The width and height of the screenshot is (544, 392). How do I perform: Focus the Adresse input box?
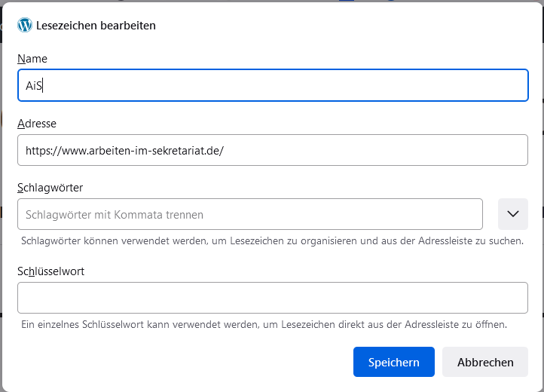[273, 150]
